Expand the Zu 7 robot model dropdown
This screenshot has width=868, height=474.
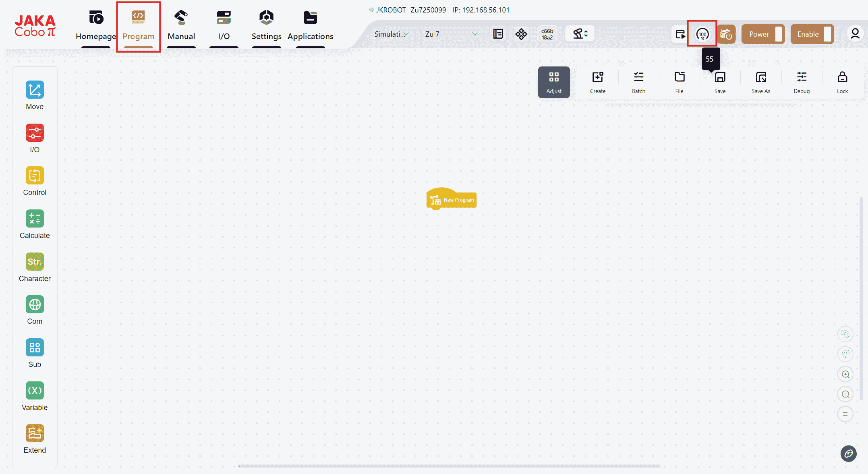(451, 34)
